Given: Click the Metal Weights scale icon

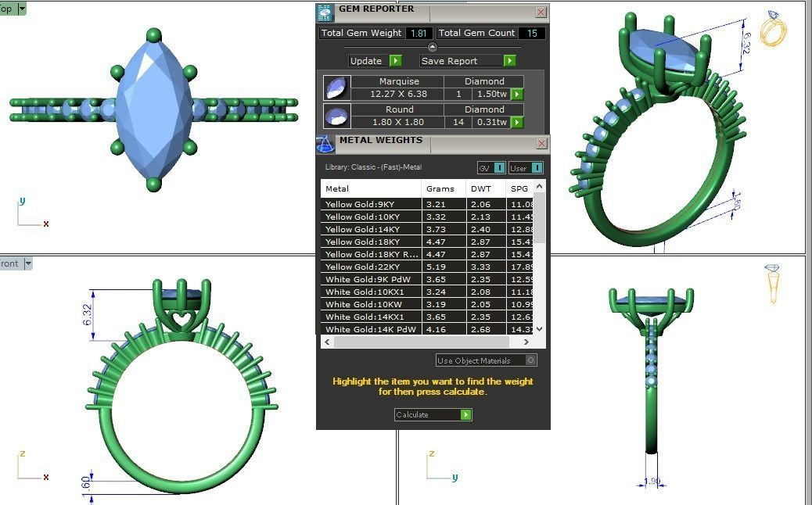Looking at the screenshot, I should 325,145.
